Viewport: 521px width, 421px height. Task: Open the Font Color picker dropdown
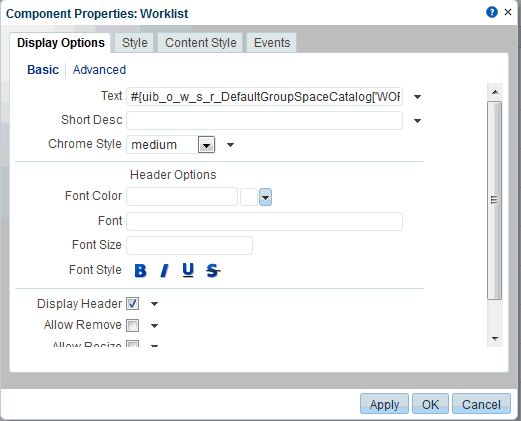pyautogui.click(x=265, y=197)
